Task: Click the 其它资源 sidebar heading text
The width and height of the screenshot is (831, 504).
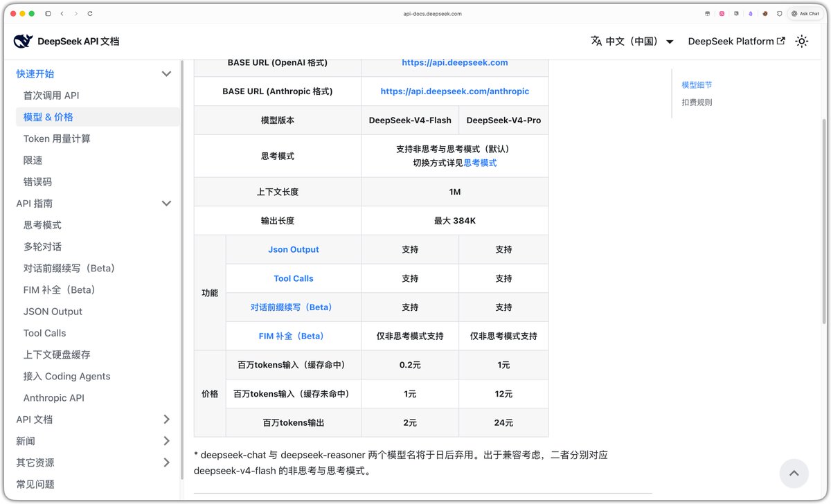Action: [x=35, y=462]
